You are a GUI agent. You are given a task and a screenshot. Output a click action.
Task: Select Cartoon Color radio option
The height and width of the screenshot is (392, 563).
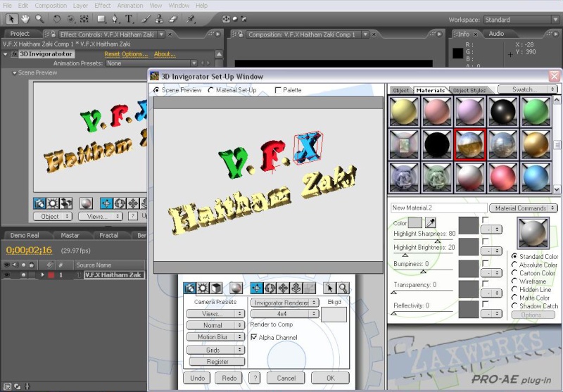point(514,273)
